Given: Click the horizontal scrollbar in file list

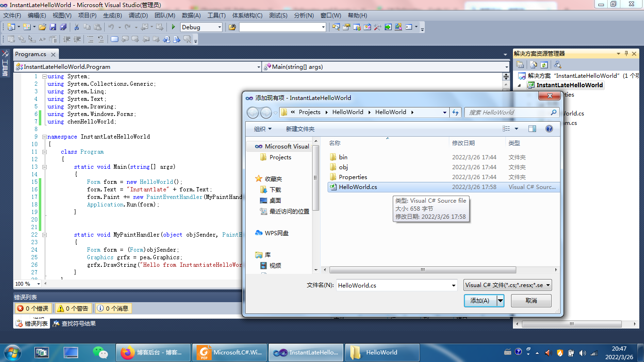Looking at the screenshot, I should [x=422, y=270].
